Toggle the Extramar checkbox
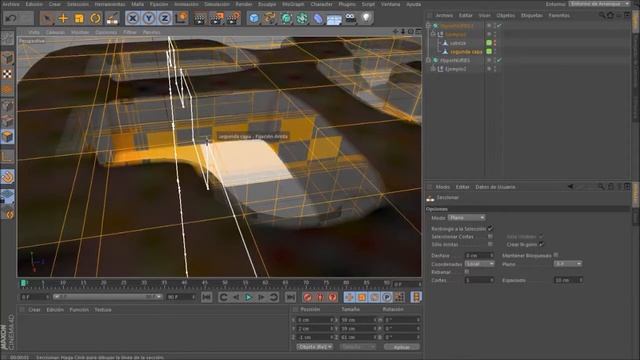 pos(467,272)
